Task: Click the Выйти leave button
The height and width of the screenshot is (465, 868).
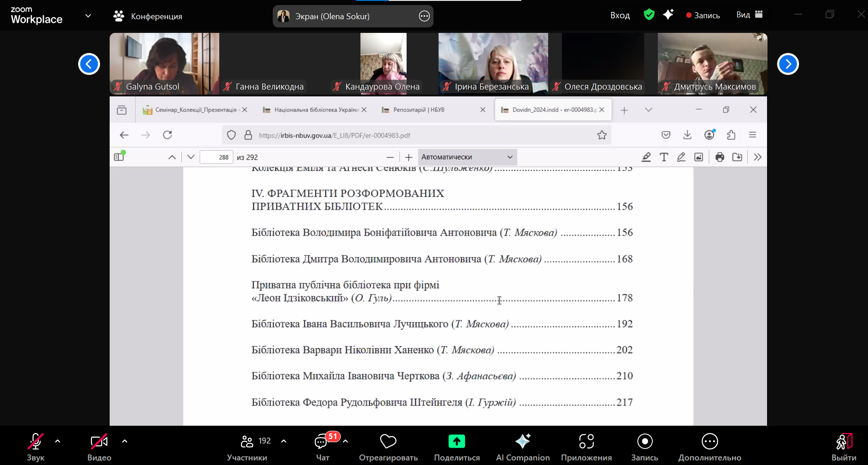Action: pos(844,447)
